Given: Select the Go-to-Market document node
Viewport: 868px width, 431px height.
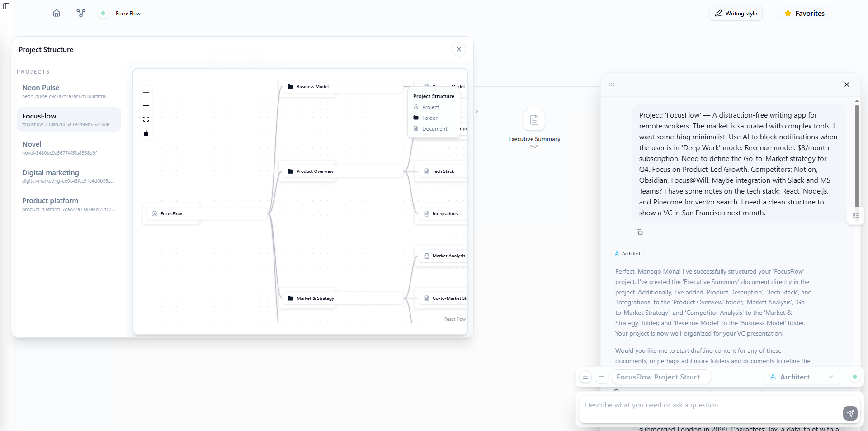Looking at the screenshot, I should pos(443,298).
